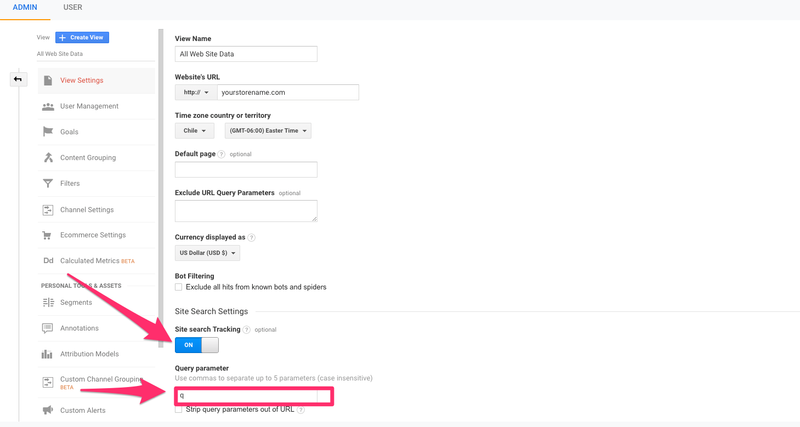800x427 pixels.
Task: Click the Create View button
Action: [82, 37]
